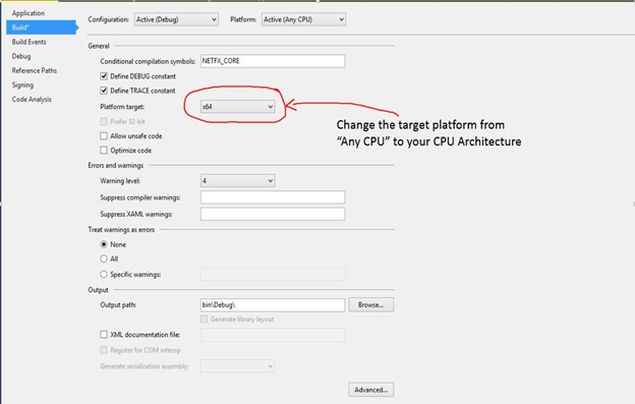635x404 pixels.
Task: Choose Specific warnings radio option
Action: click(104, 274)
